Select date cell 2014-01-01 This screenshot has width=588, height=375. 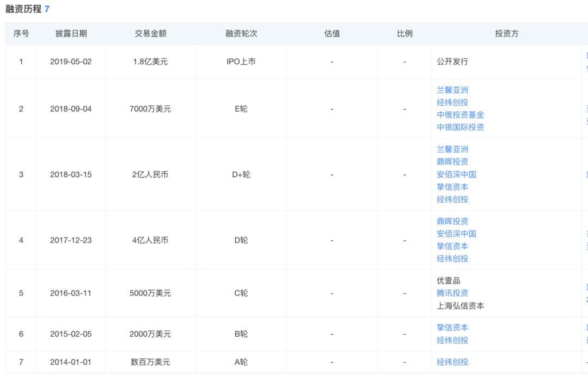coord(71,362)
